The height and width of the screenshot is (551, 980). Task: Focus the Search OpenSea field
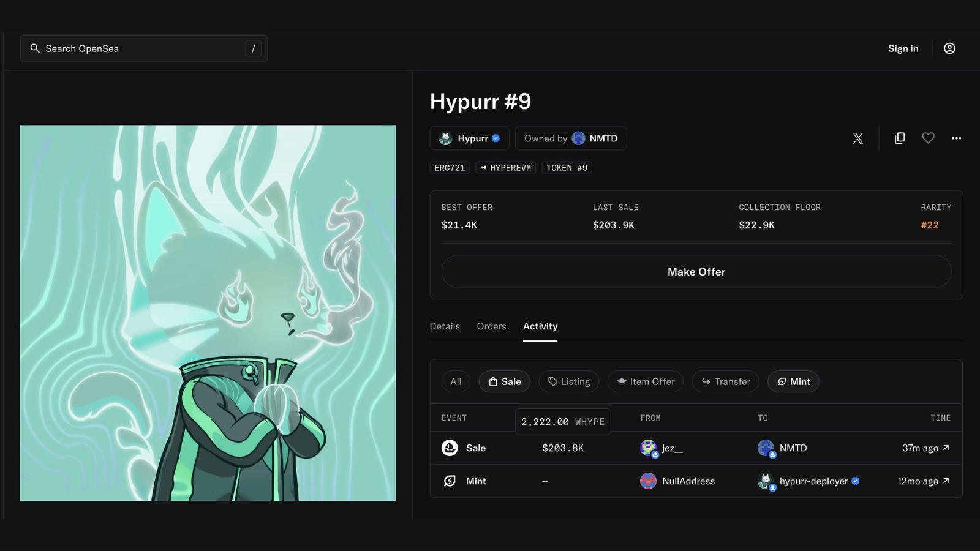point(144,48)
